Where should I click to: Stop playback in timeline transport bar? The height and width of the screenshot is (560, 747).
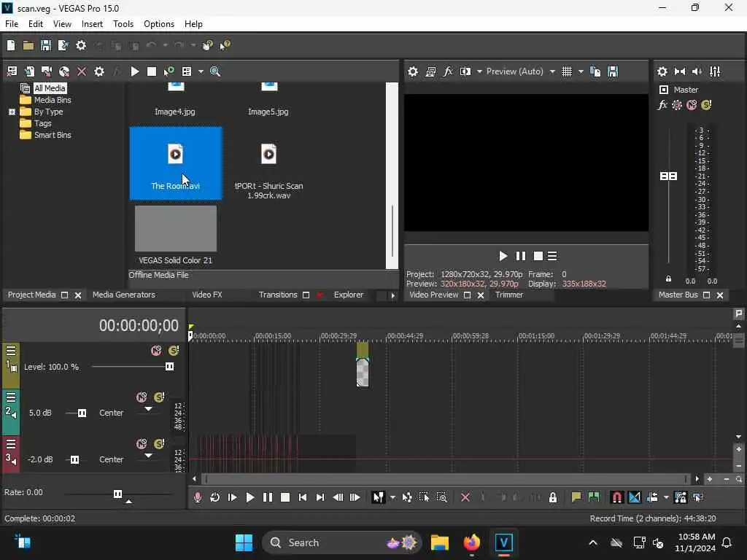pos(285,497)
